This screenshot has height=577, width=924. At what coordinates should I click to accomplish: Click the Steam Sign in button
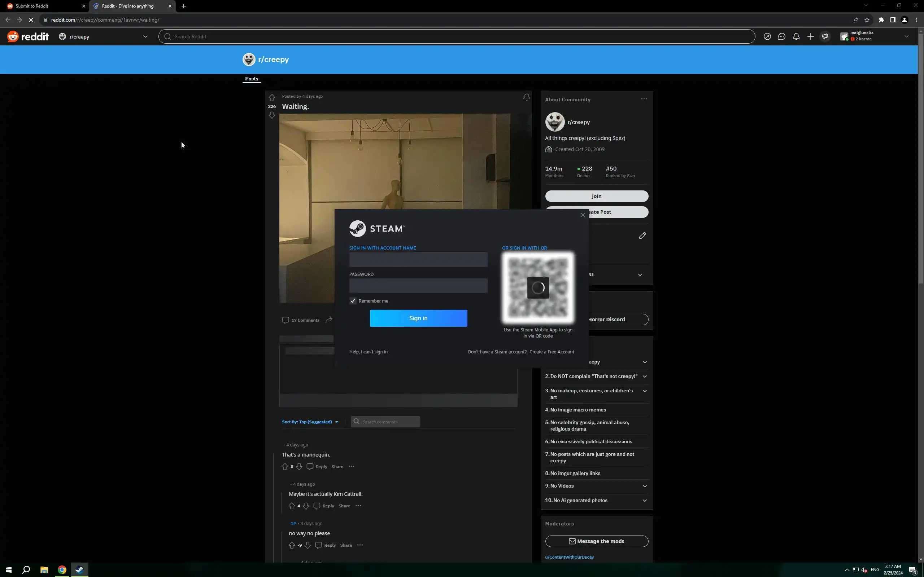coord(418,318)
